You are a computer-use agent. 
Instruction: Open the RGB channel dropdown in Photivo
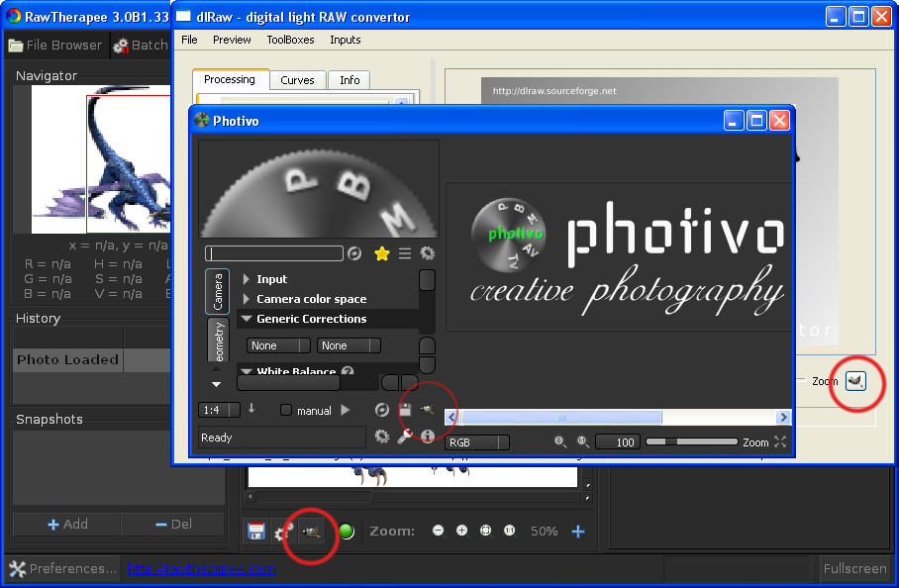click(x=477, y=442)
